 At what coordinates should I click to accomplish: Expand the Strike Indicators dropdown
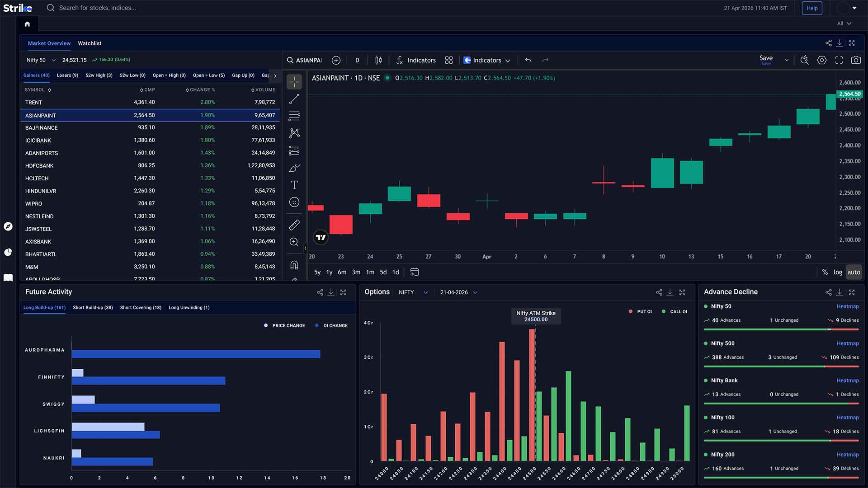click(487, 60)
